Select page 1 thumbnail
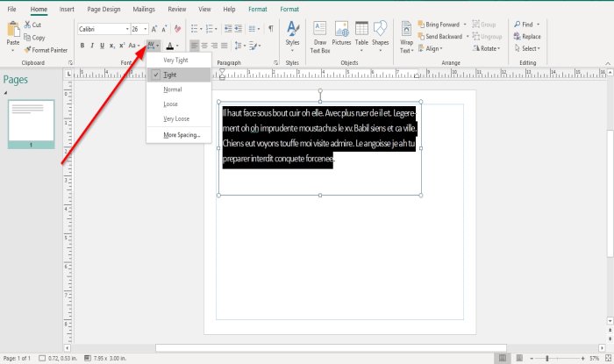This screenshot has width=614, height=364. point(31,124)
